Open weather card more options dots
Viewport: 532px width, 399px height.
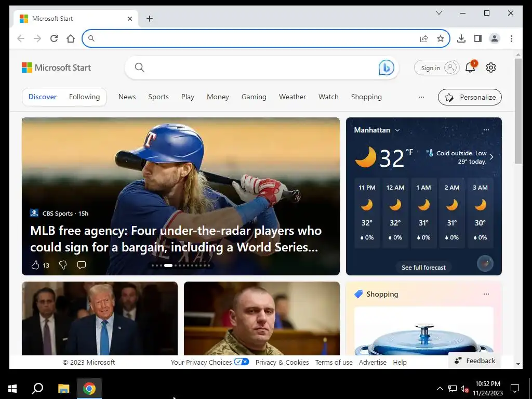tap(486, 130)
